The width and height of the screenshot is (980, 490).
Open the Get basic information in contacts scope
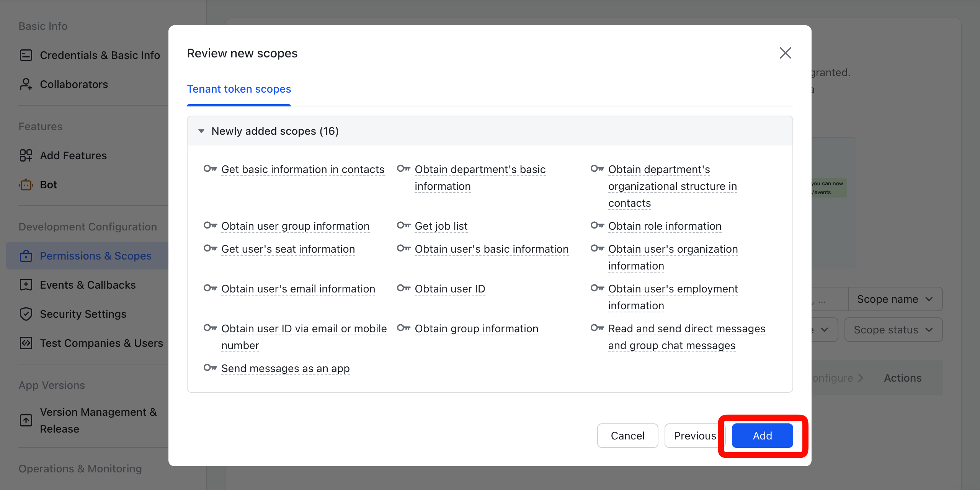(x=303, y=169)
